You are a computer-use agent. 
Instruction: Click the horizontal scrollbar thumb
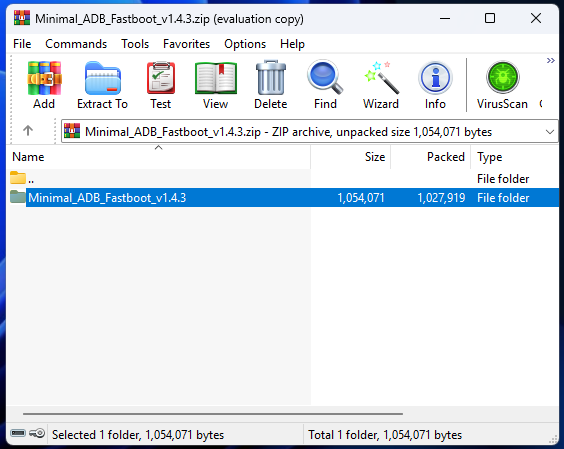(x=213, y=414)
